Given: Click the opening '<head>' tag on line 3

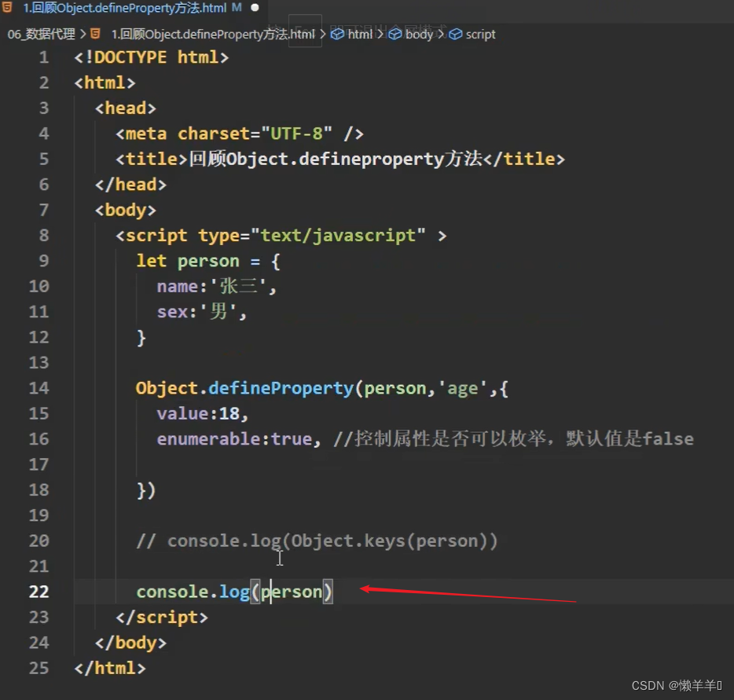Looking at the screenshot, I should [126, 108].
